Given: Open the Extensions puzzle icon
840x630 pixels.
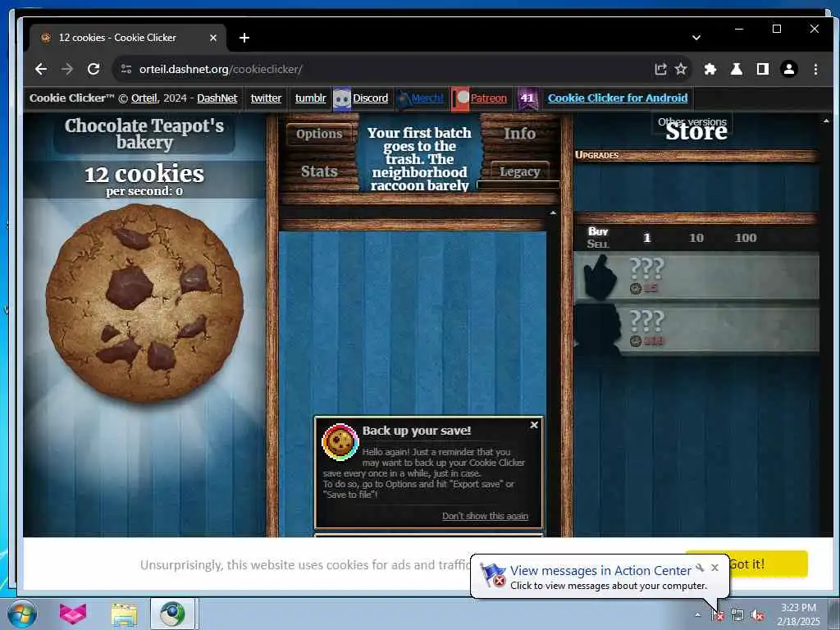Looking at the screenshot, I should [x=710, y=69].
